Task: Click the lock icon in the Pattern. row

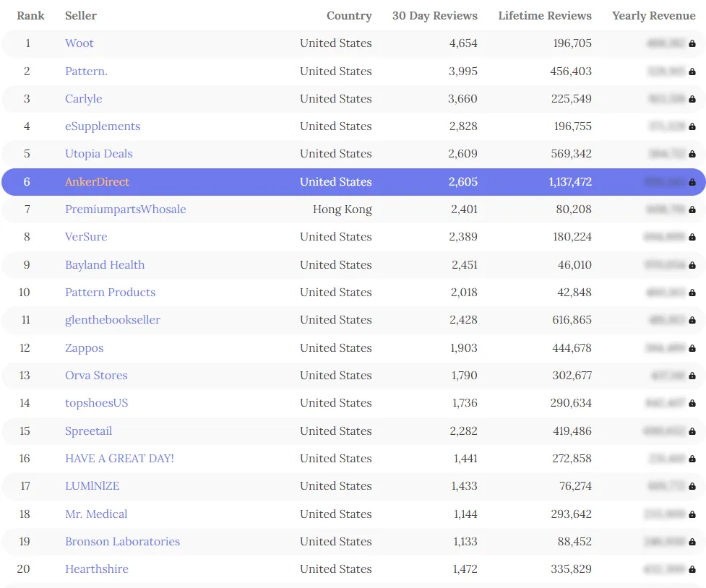Action: click(692, 72)
